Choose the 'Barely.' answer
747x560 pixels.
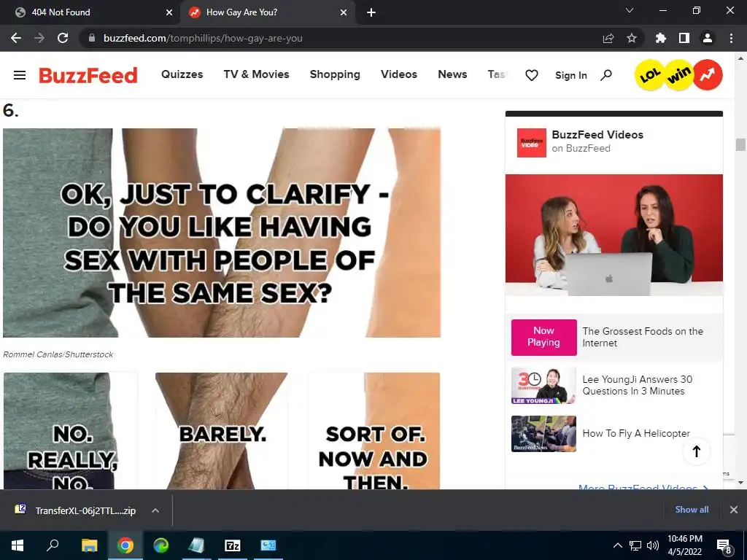(x=222, y=430)
